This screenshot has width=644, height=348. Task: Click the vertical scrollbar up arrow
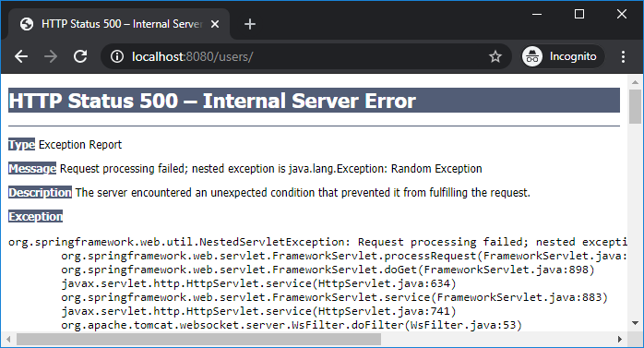tap(636, 82)
